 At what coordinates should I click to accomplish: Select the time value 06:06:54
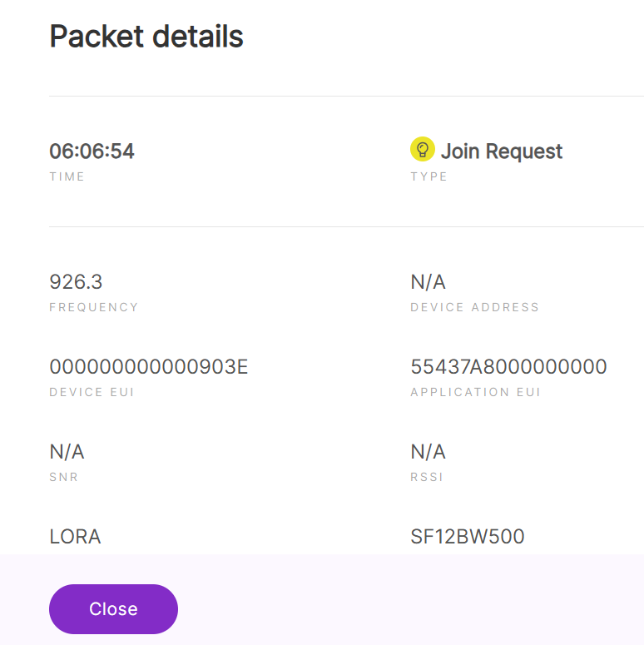(x=92, y=151)
